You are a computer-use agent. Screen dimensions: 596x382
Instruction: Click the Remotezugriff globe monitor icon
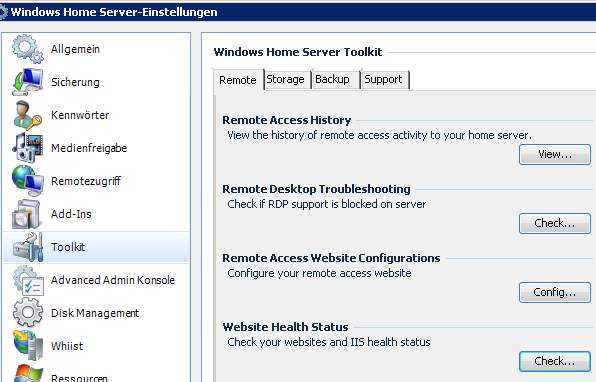(28, 181)
